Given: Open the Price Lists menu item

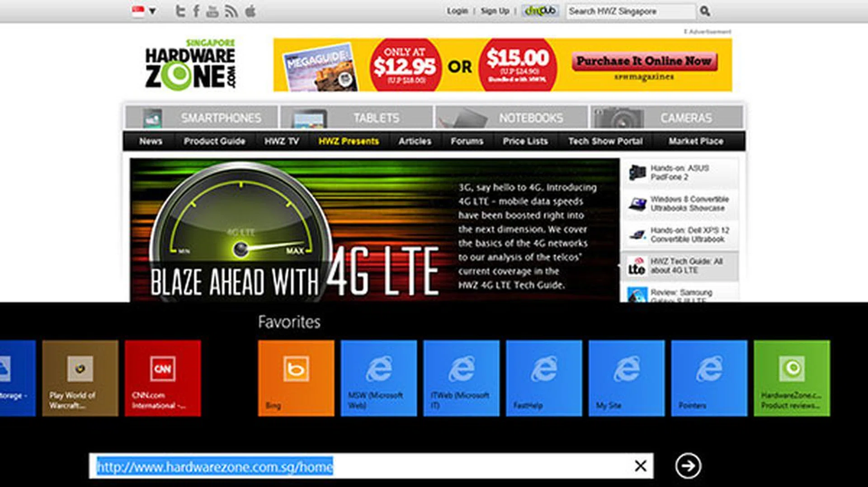Looking at the screenshot, I should coord(525,141).
